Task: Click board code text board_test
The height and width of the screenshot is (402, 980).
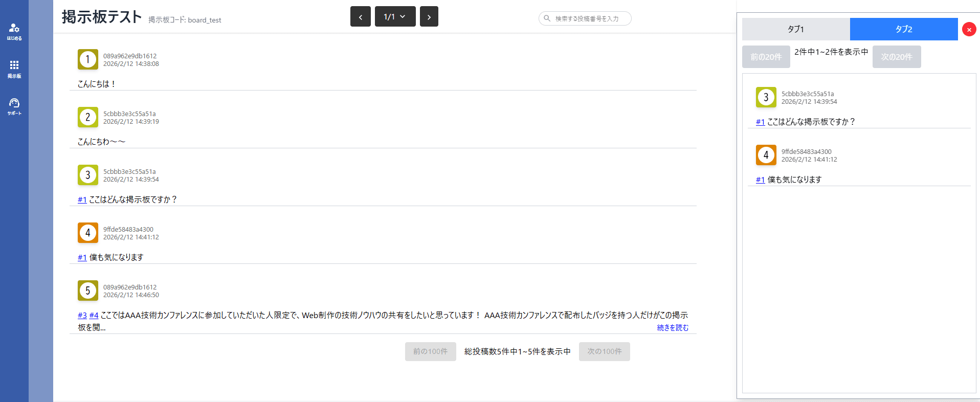Action: pos(205,20)
